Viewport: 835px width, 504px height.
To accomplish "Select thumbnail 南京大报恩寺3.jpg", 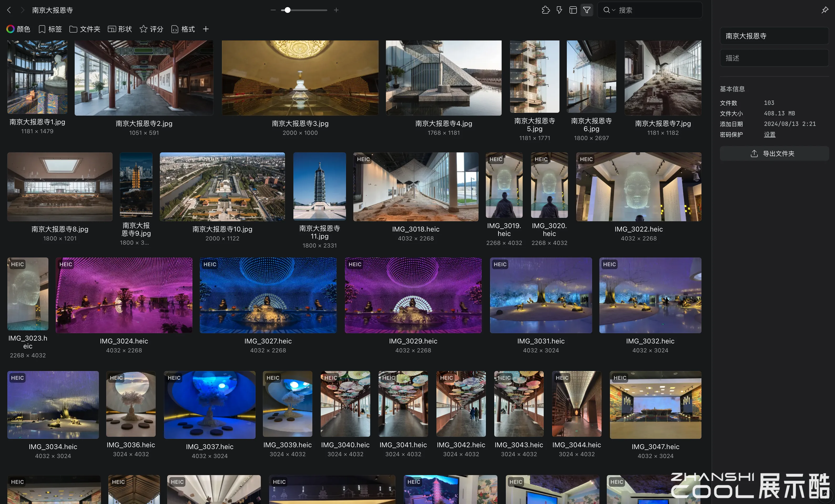I will click(300, 78).
